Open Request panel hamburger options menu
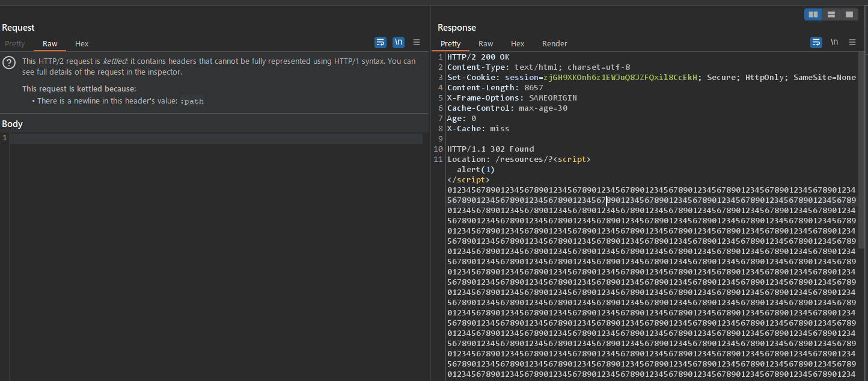Viewport: 868px width, 381px height. [417, 42]
